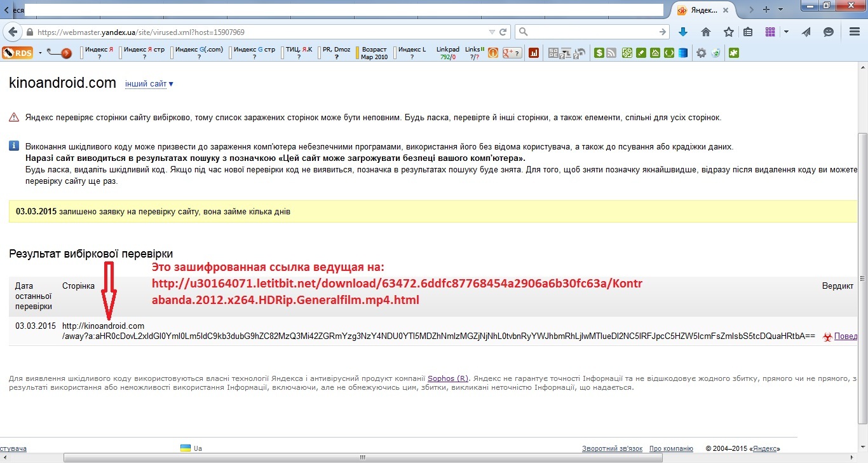Click the green code brackets icon
Viewport: 868px width, 463px height.
click(668, 53)
